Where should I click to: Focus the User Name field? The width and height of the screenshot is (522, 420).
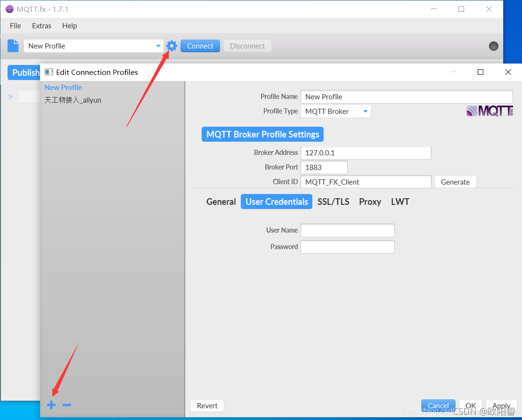(x=348, y=230)
